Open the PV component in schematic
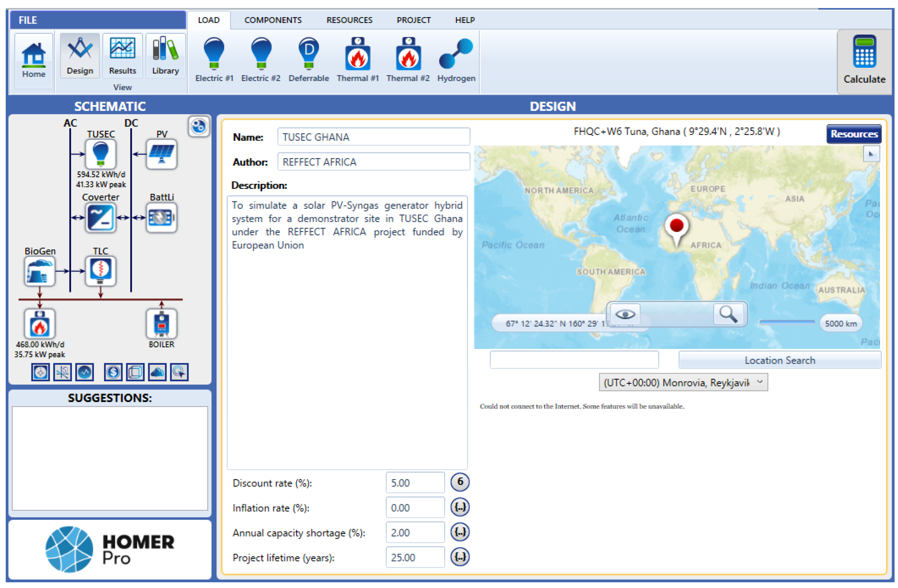 pos(161,154)
